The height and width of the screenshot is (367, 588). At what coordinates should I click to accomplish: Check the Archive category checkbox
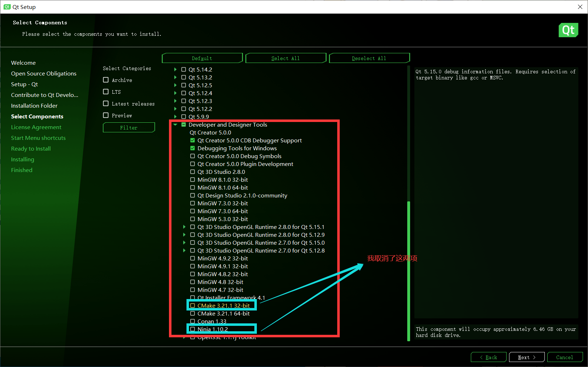click(106, 80)
